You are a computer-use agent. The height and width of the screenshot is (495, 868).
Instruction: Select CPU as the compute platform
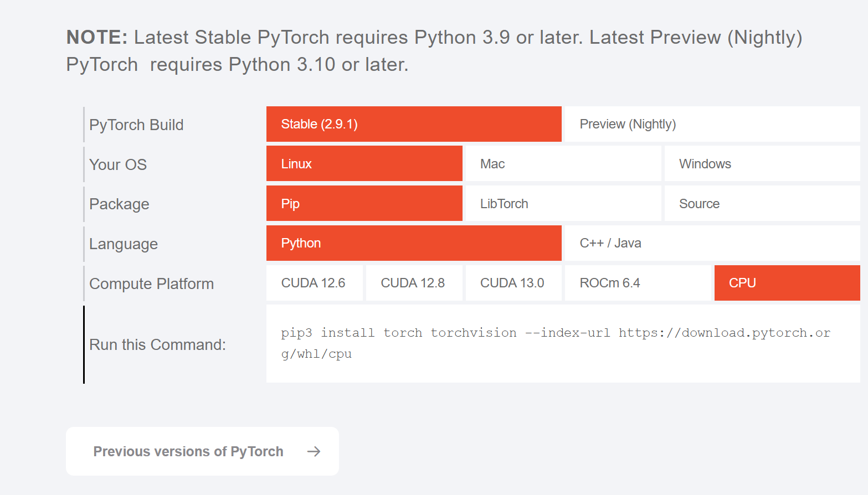787,283
